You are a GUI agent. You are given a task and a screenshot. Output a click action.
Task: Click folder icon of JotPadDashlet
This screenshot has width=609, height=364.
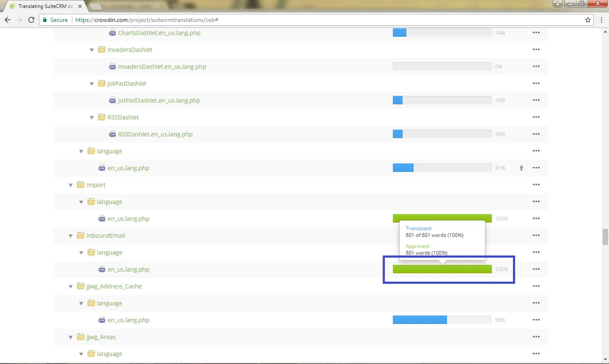coord(102,83)
